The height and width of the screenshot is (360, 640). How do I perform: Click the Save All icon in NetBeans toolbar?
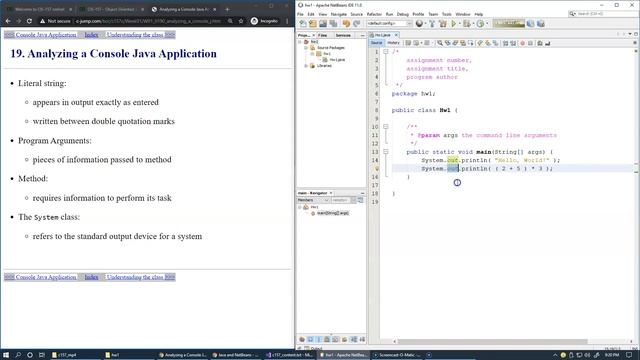coord(333,24)
